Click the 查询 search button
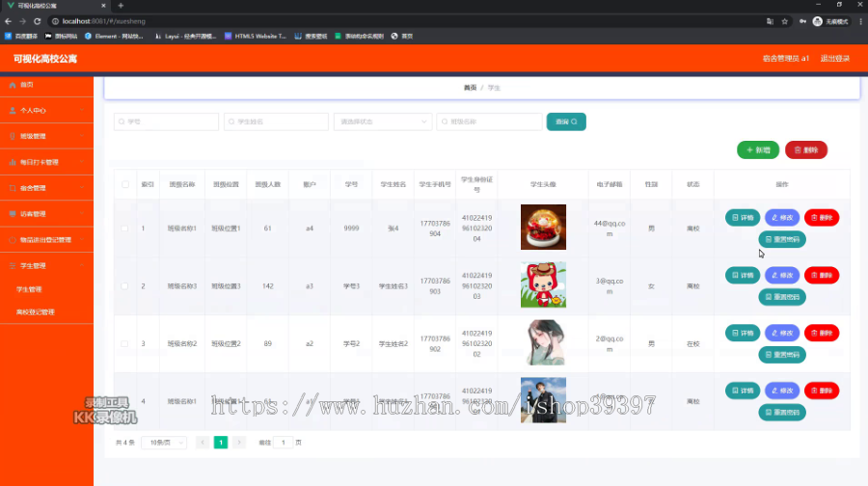This screenshot has width=868, height=486. [566, 121]
